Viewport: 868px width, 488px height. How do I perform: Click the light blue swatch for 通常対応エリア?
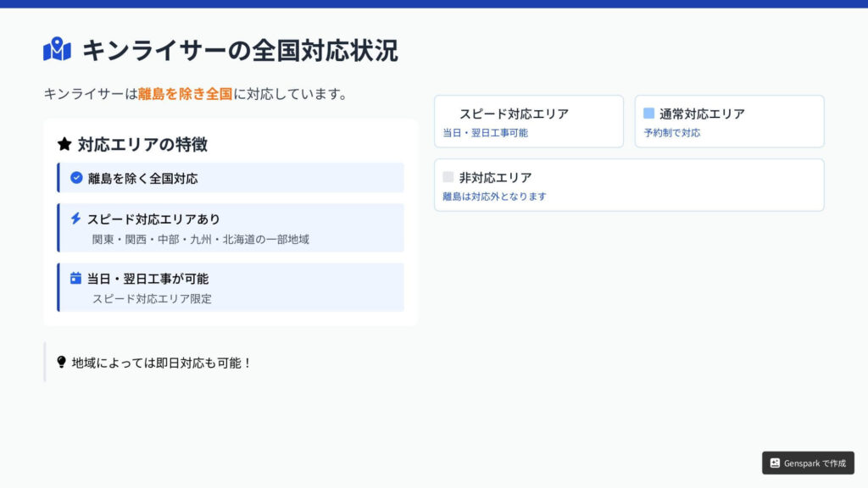coord(648,114)
